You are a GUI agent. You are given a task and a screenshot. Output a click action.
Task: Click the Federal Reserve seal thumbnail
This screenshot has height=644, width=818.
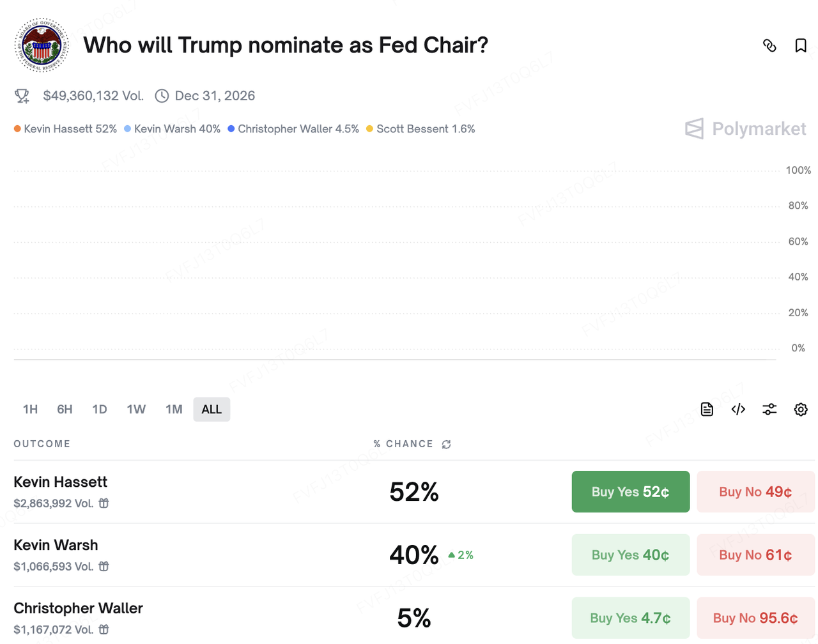click(x=42, y=45)
